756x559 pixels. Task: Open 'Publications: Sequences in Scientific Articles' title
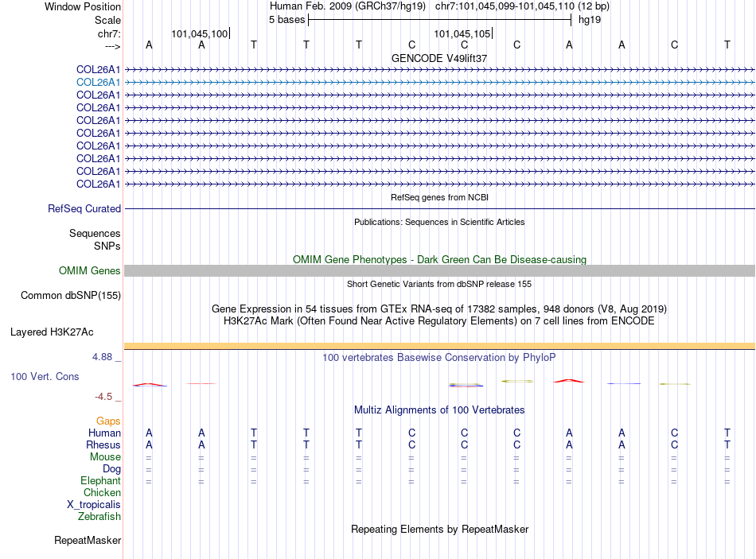click(x=439, y=222)
